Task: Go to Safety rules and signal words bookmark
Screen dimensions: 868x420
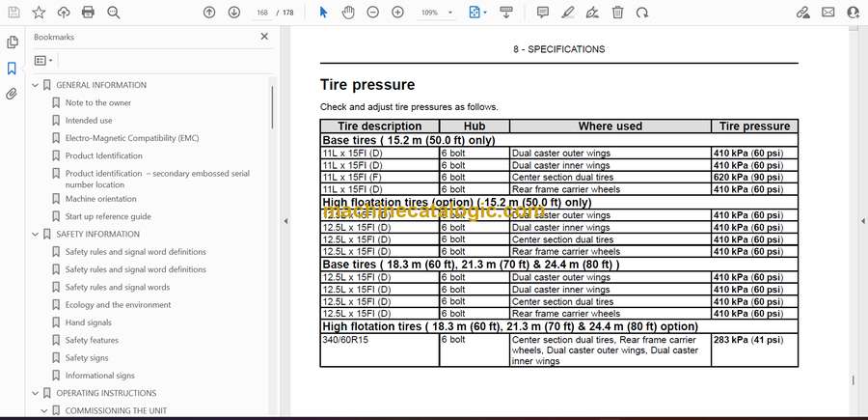Action: [118, 287]
